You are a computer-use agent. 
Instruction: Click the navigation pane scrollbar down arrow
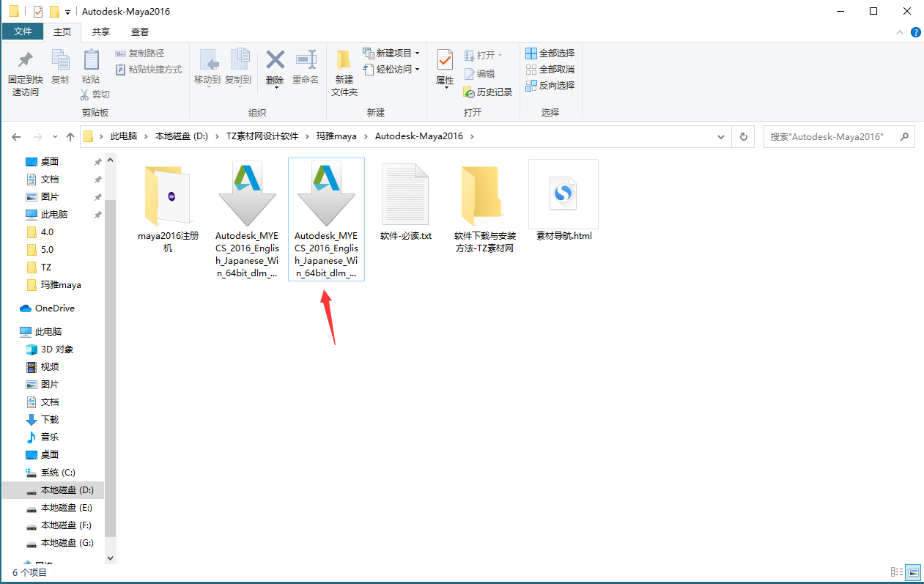tap(111, 558)
